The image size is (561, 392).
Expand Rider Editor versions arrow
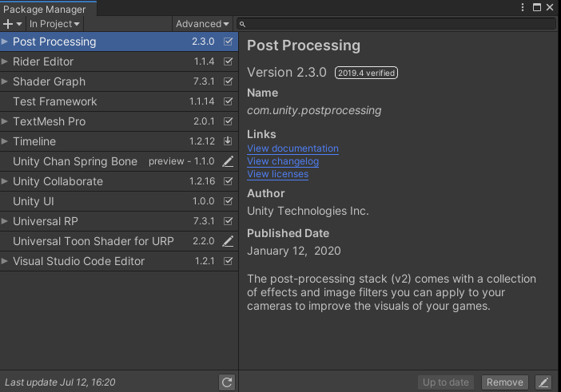tap(5, 61)
